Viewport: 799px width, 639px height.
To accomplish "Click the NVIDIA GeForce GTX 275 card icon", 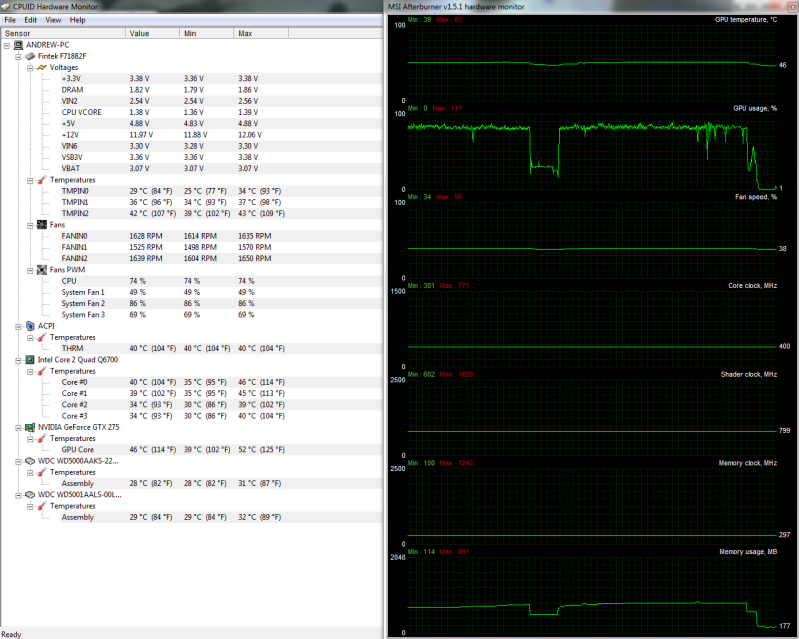I will tap(30, 427).
